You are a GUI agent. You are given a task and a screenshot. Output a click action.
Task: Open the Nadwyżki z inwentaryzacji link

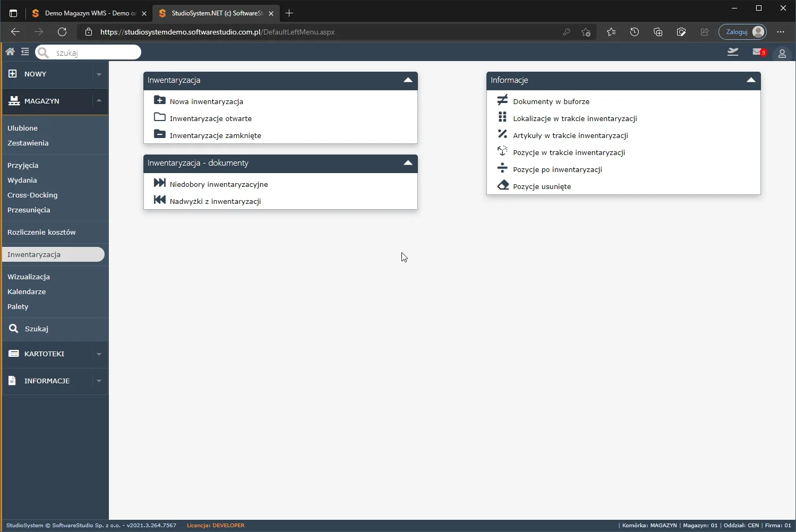[215, 201]
